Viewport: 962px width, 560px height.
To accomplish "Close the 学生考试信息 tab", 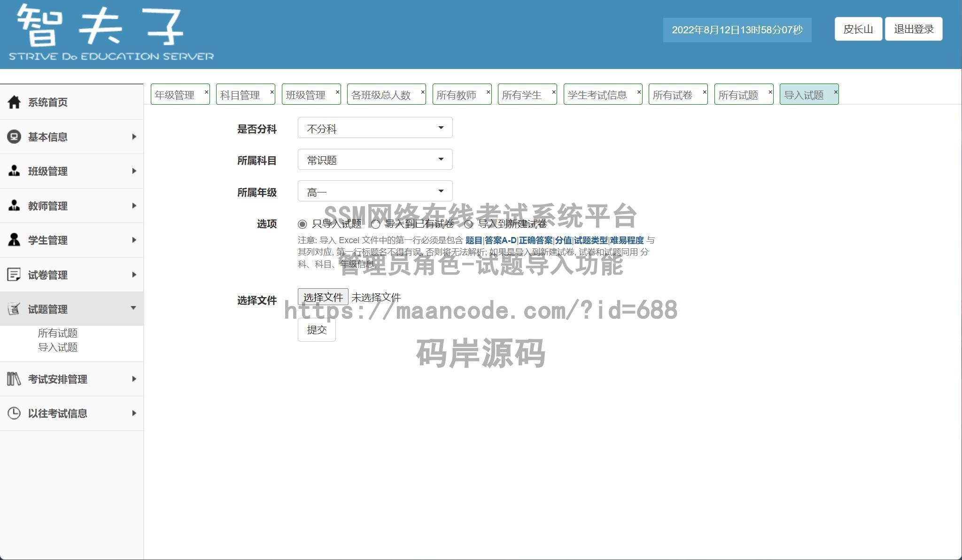I will tap(639, 92).
